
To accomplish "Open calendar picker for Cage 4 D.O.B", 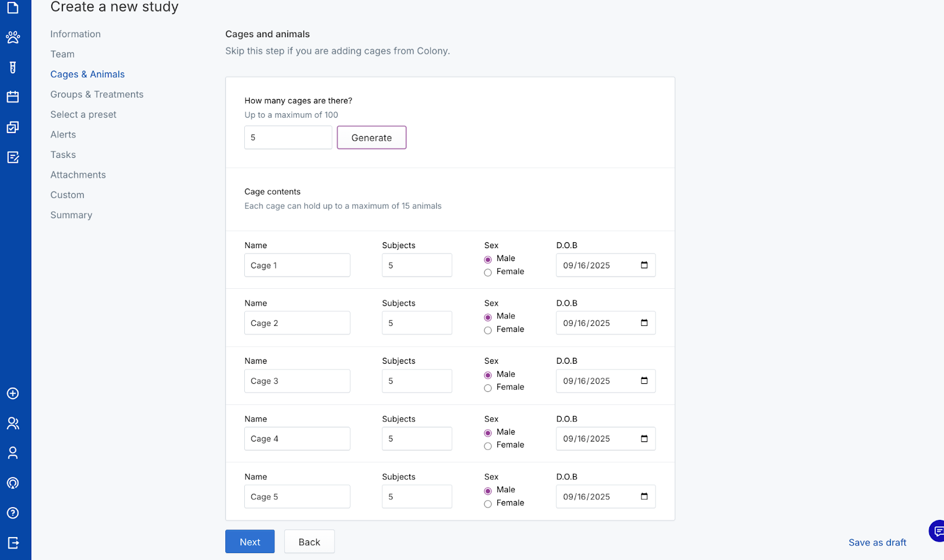I will (644, 439).
